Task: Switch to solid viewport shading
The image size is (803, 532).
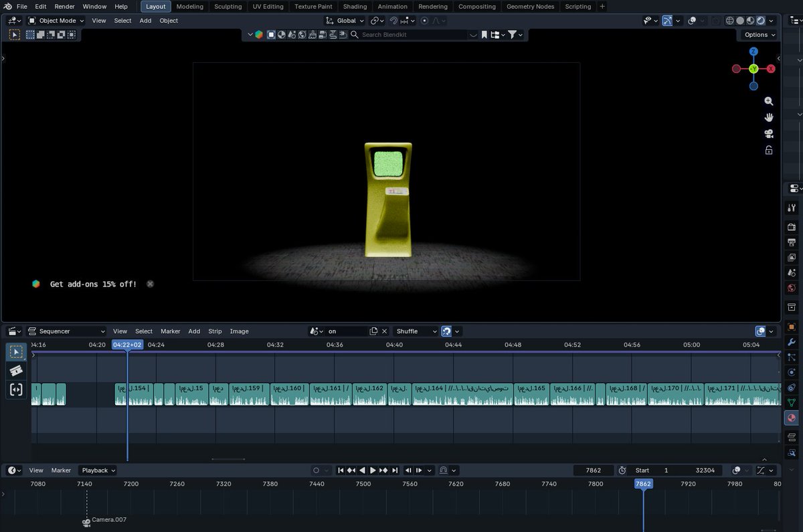Action: click(x=740, y=21)
